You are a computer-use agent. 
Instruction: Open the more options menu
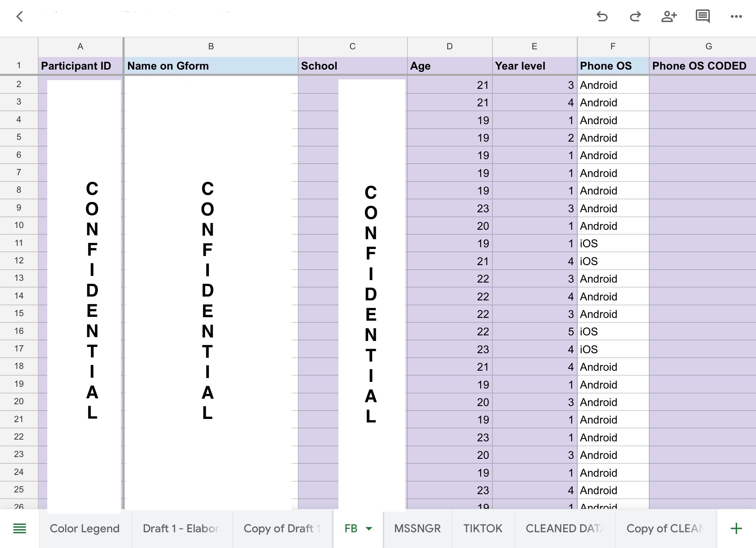coord(736,16)
